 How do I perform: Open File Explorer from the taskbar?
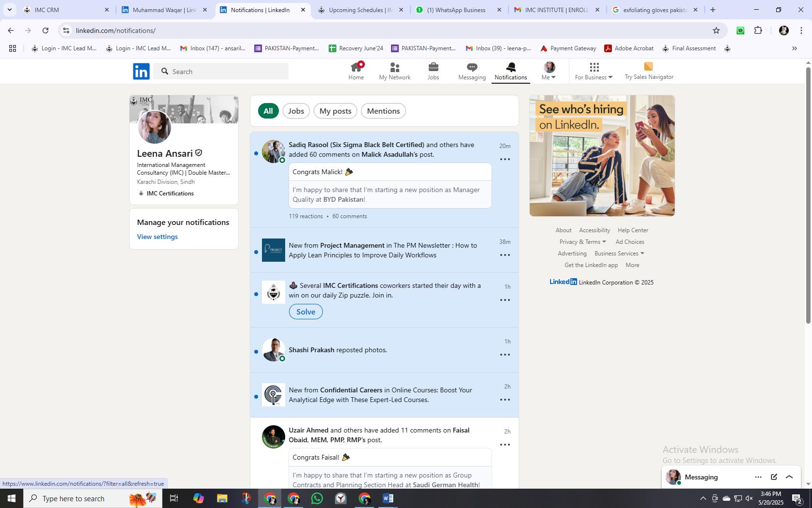pos(222,498)
